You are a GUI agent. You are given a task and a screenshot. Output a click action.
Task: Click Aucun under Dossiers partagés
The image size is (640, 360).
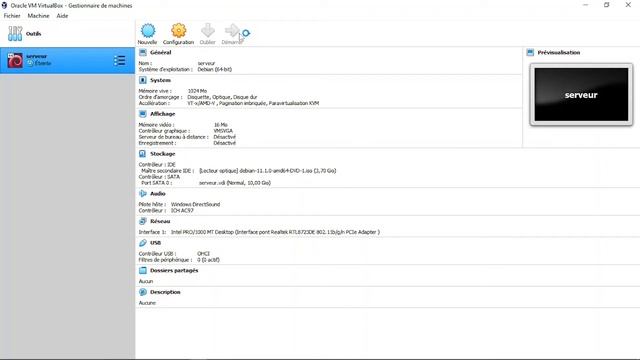pyautogui.click(x=146, y=281)
